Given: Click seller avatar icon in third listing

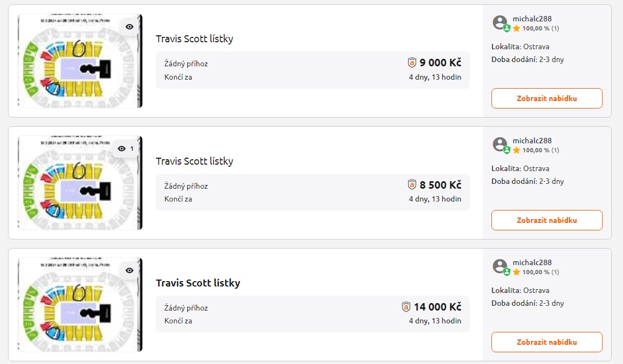Looking at the screenshot, I should 500,266.
